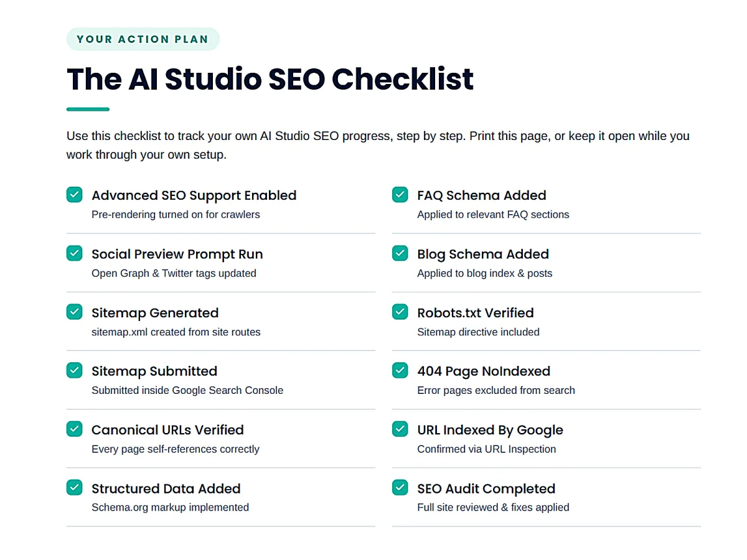Click text 'Applied to relevant FAQ sections'

tap(493, 215)
